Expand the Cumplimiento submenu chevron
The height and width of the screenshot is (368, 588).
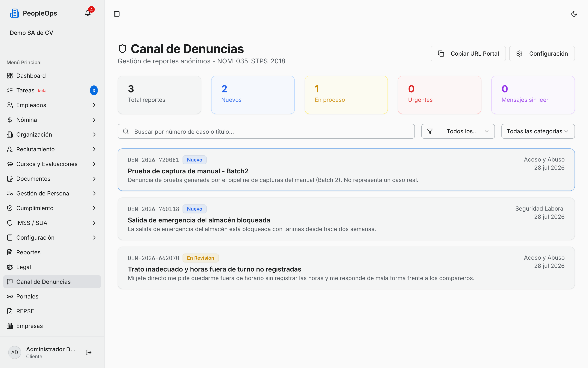(x=94, y=208)
